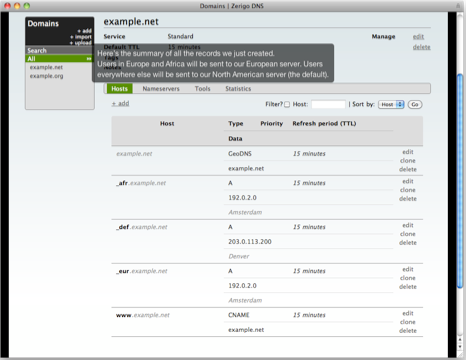466x360 pixels.
Task: Delete the _afr.example.net record
Action: point(408,199)
